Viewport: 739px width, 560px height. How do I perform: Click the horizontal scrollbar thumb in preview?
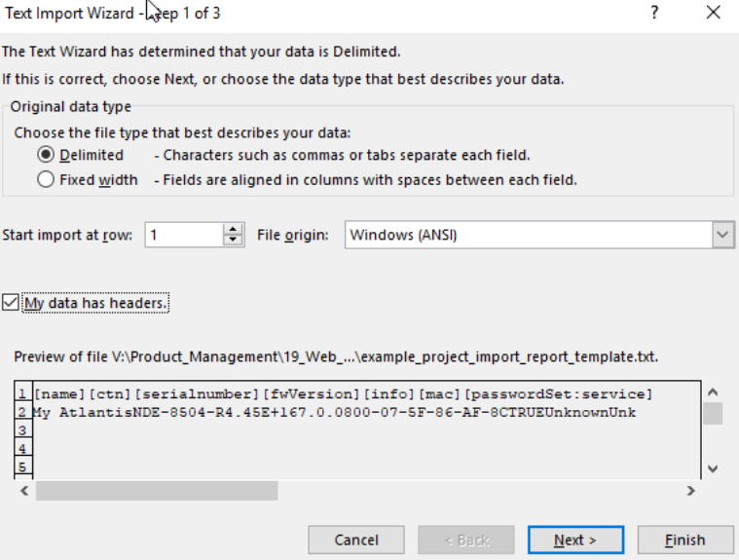[156, 492]
